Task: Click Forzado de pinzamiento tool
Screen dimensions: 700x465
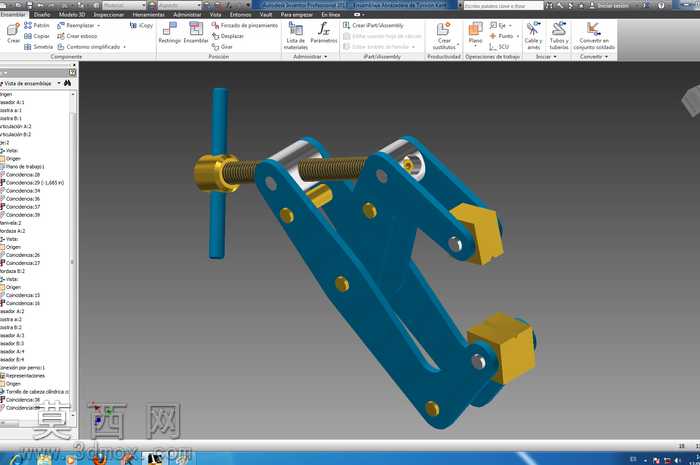Action: [245, 25]
